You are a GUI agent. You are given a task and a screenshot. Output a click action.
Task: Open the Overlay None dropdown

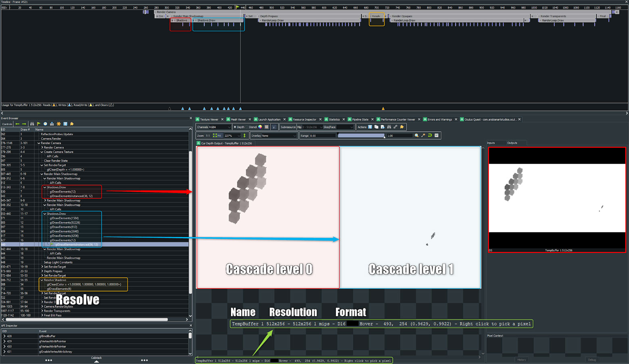coord(273,136)
